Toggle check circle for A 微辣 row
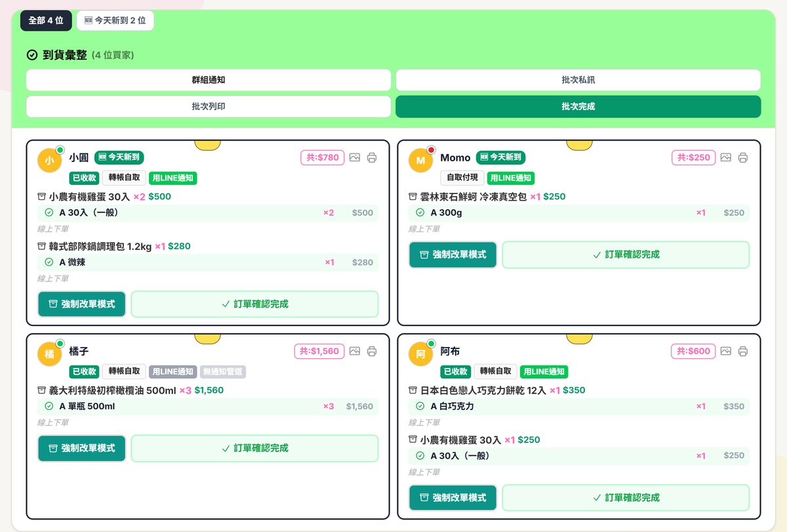This screenshot has width=787, height=532. [x=49, y=262]
